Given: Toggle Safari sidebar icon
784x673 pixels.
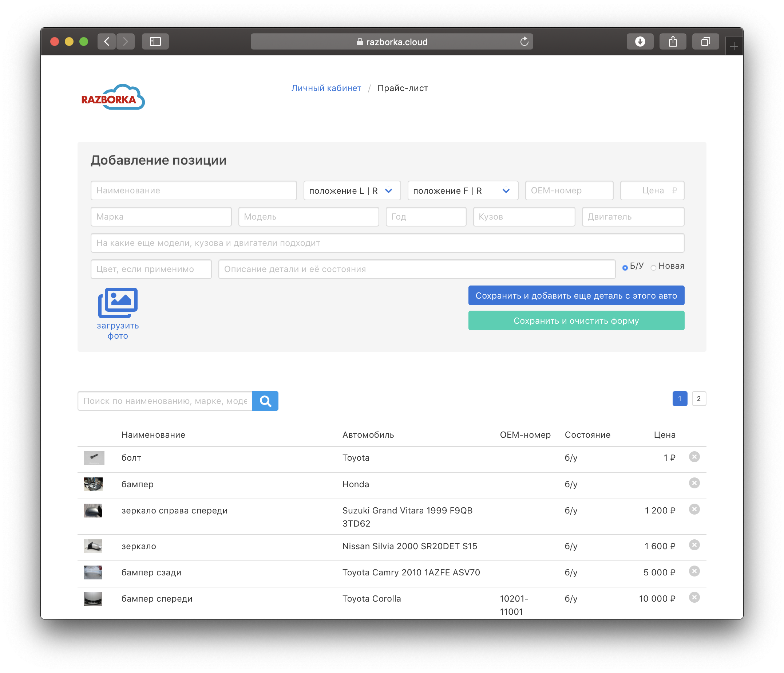Looking at the screenshot, I should [155, 42].
